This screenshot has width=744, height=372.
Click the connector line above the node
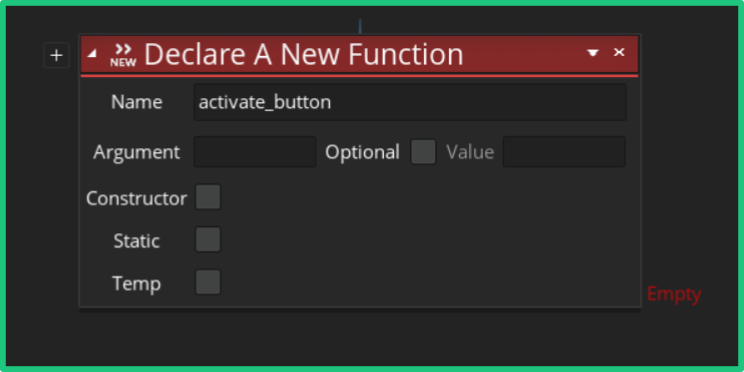pos(360,27)
